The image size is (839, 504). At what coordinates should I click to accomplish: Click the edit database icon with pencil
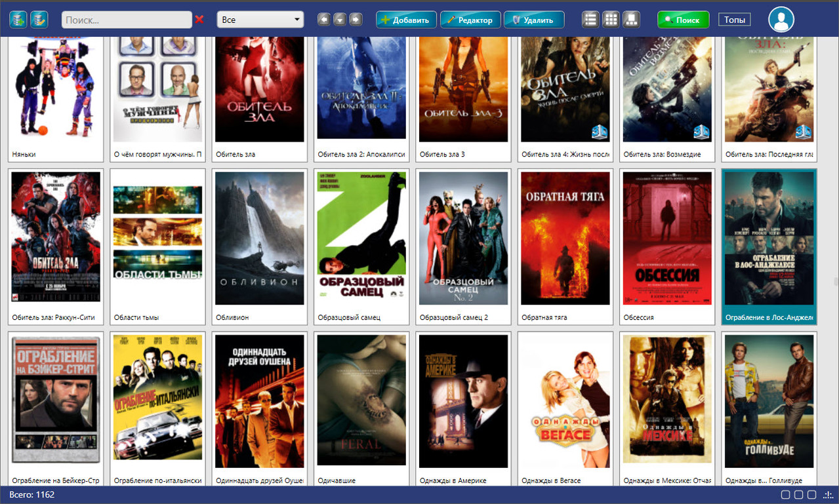pyautogui.click(x=39, y=20)
